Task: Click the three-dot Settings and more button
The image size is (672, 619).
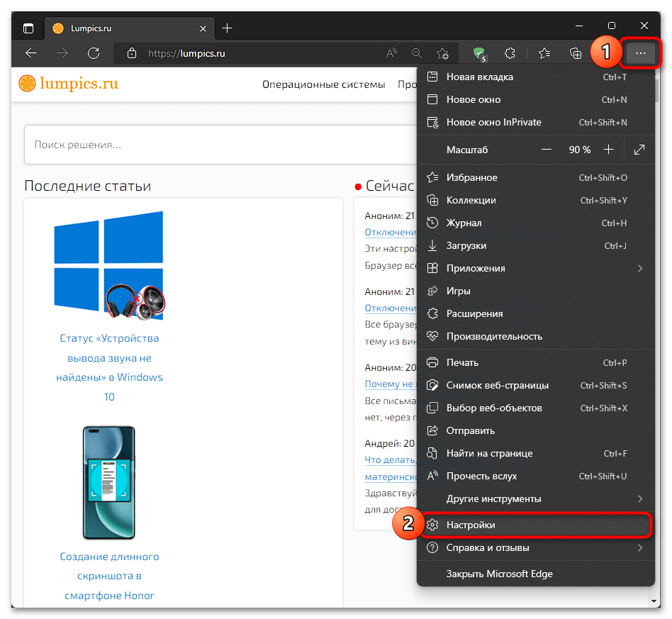Action: point(640,53)
